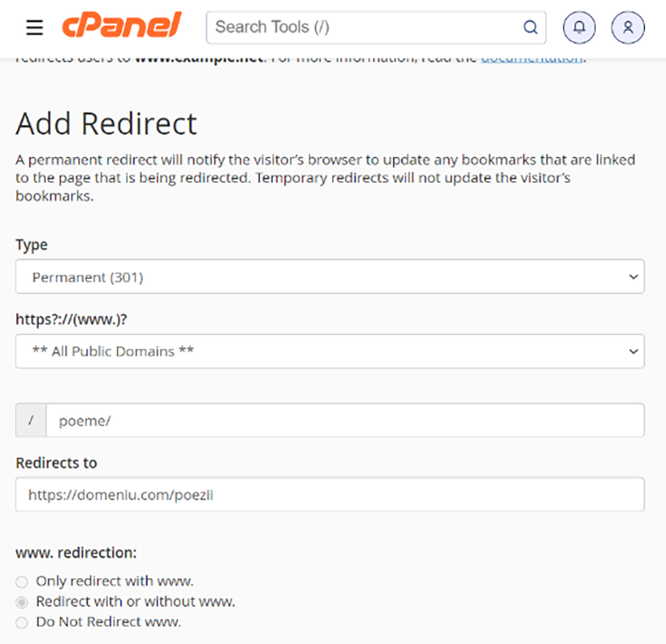Select 'Only redirect with www.' option

pyautogui.click(x=22, y=581)
